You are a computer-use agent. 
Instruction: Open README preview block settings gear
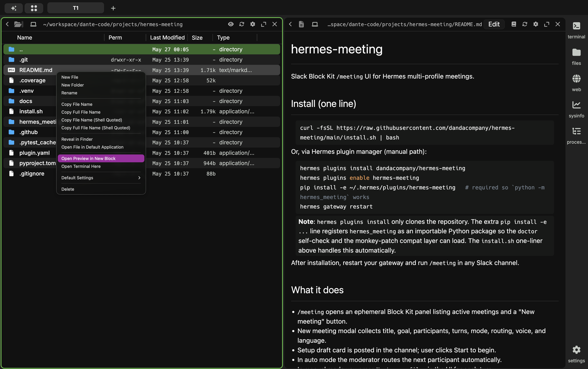(536, 24)
